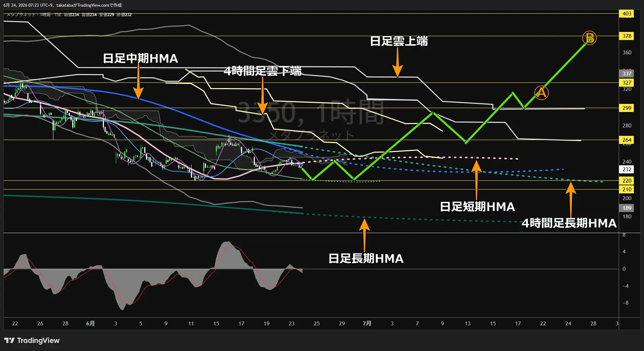Select the 日足短期HMA annotation label
Image resolution: width=644 pixels, height=351 pixels.
(477, 206)
